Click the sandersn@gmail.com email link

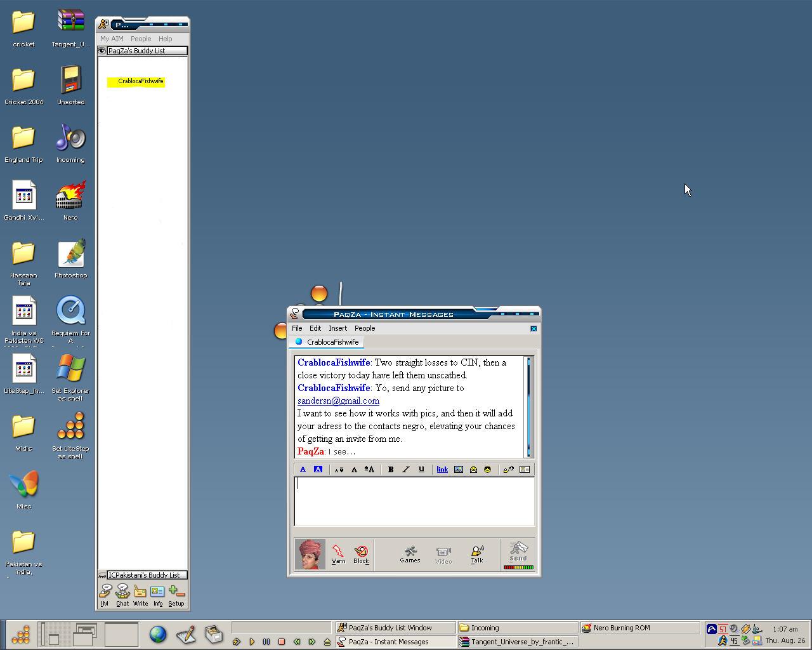[x=338, y=401]
